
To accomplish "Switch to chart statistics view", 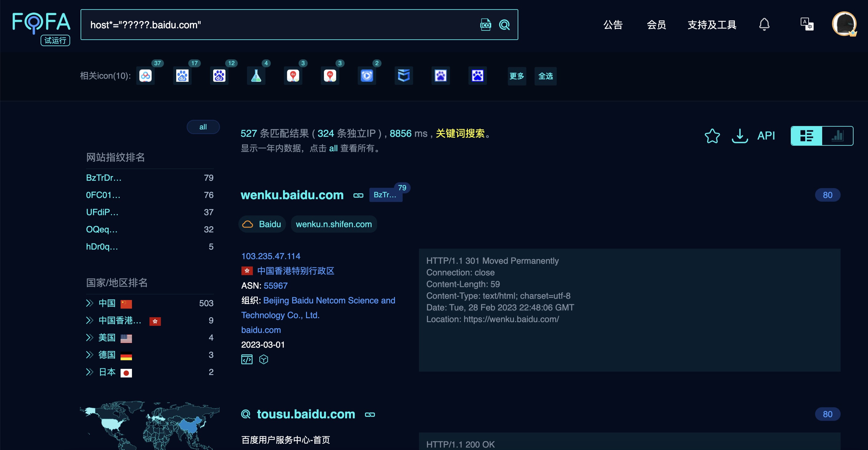I will coord(837,136).
